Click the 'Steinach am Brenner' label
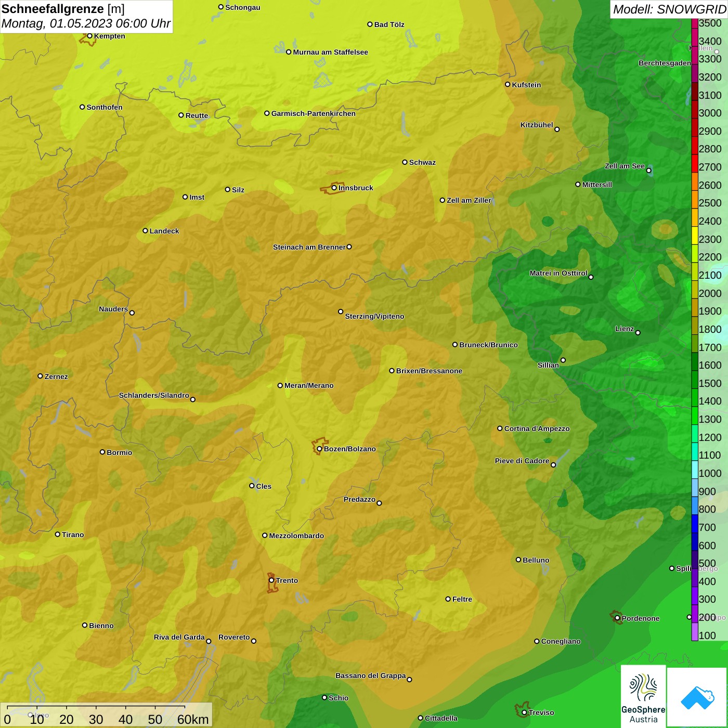This screenshot has height=728, width=728. point(309,247)
